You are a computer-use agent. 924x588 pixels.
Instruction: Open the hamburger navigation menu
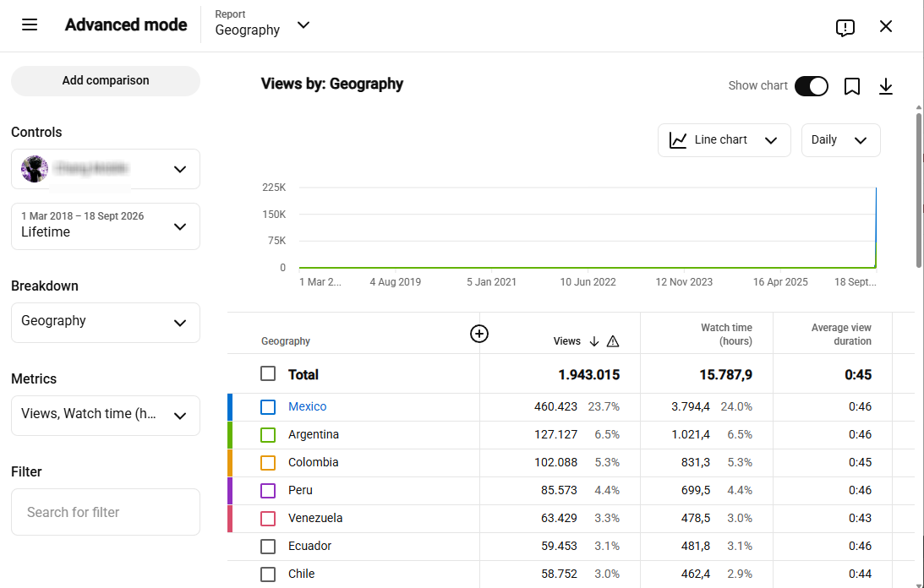pos(30,24)
